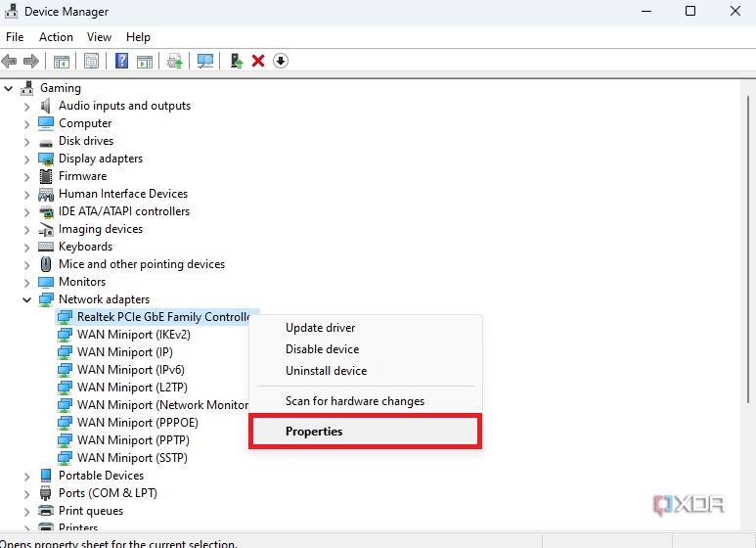756x548 pixels.
Task: Expand the Keyboards category
Action: tap(27, 248)
